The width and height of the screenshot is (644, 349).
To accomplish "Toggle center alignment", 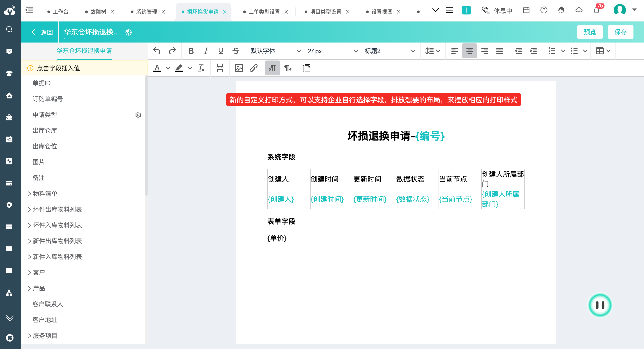I will click(x=470, y=51).
